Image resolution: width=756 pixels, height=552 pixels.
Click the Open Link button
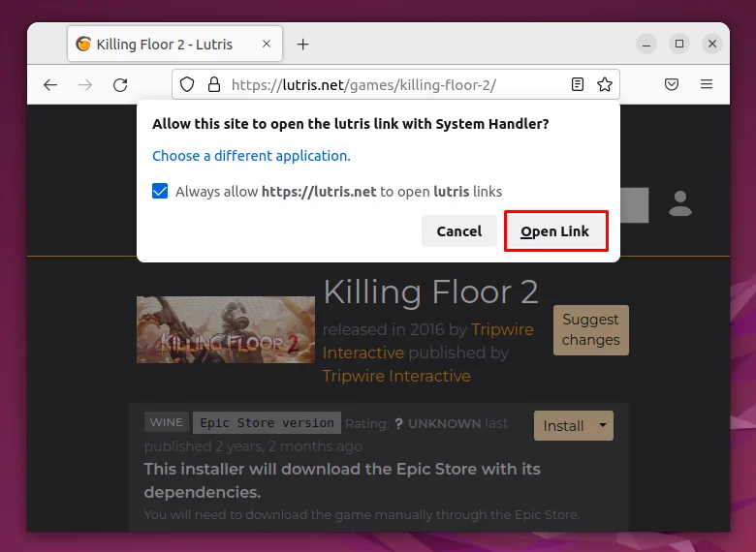(x=555, y=231)
